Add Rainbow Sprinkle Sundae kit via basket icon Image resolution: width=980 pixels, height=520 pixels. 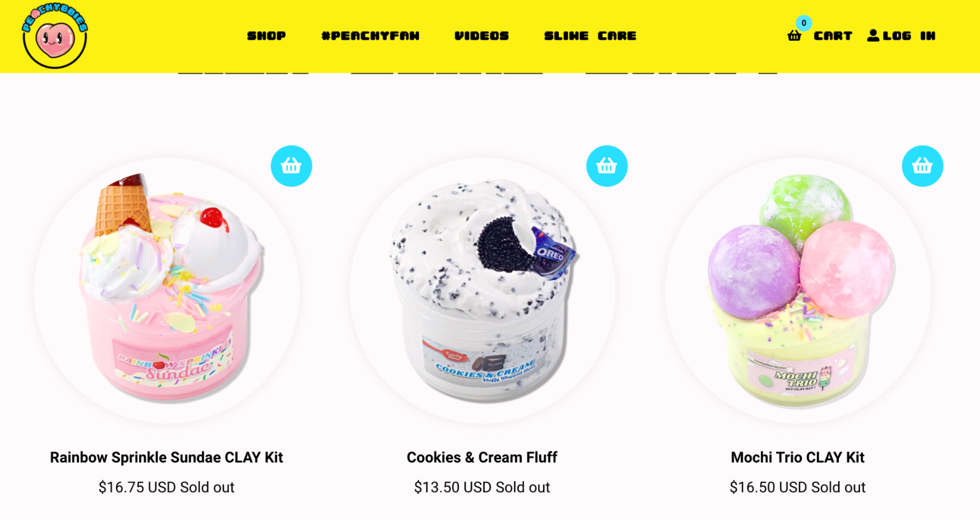291,166
